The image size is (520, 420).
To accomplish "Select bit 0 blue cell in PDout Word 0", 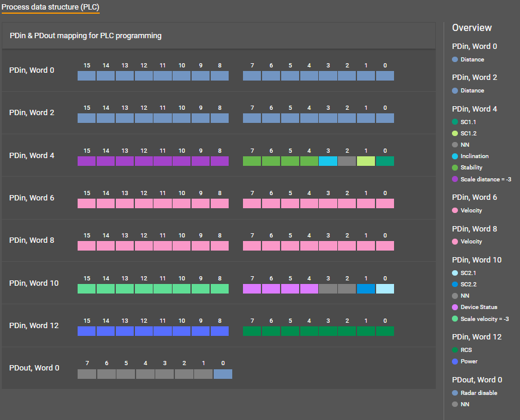I will click(x=223, y=374).
